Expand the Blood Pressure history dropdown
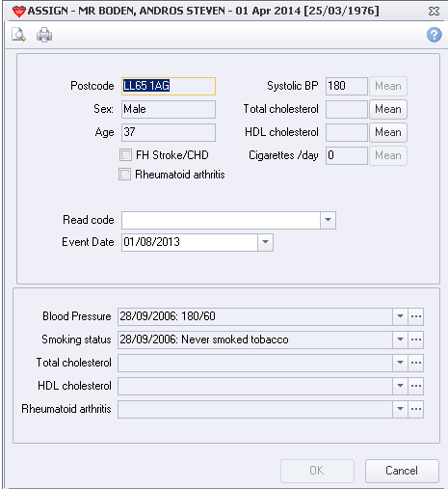Viewport: 448px width, 489px height. click(400, 316)
